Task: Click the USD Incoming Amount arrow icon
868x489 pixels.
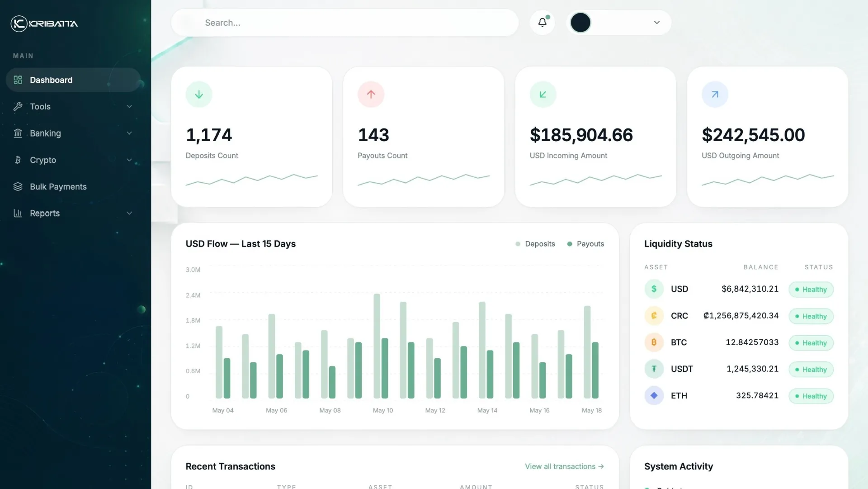Action: (543, 95)
